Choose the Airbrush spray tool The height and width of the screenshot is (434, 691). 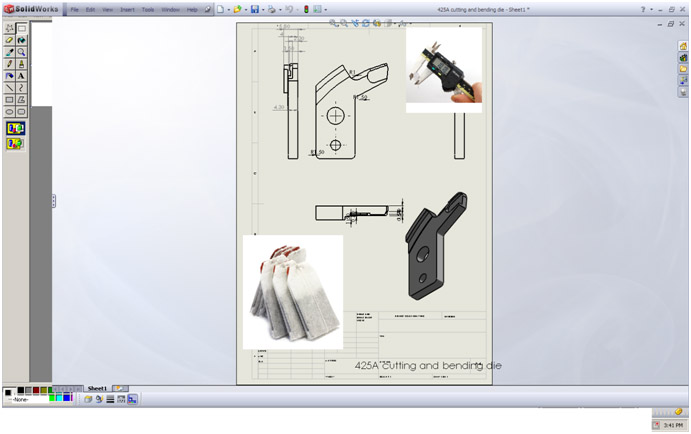point(9,76)
